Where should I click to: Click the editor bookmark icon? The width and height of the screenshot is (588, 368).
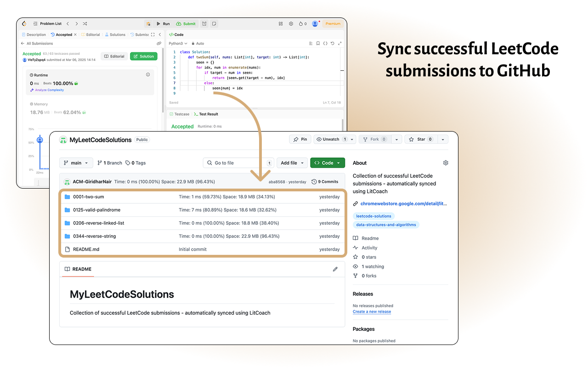tap(317, 43)
